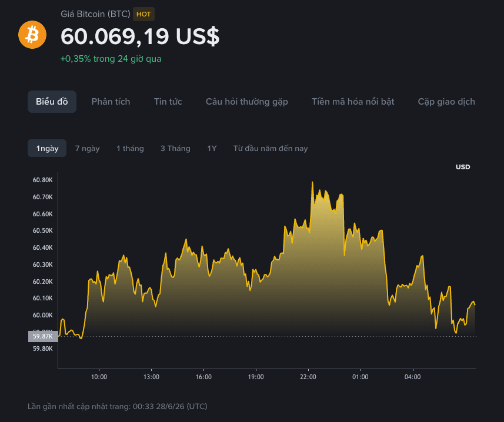Click the orange Bitcoin logo icon

click(32, 35)
